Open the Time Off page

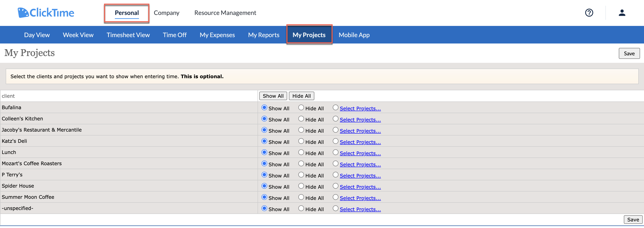pyautogui.click(x=175, y=35)
